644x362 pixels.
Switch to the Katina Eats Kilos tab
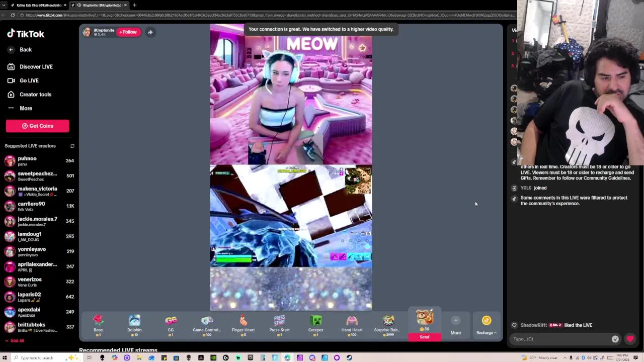38,5
